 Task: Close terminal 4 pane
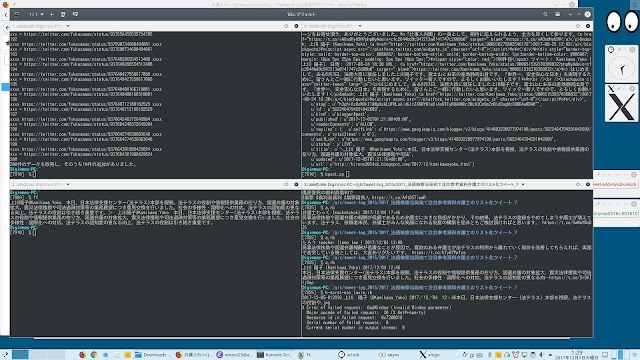[x=588, y=26]
